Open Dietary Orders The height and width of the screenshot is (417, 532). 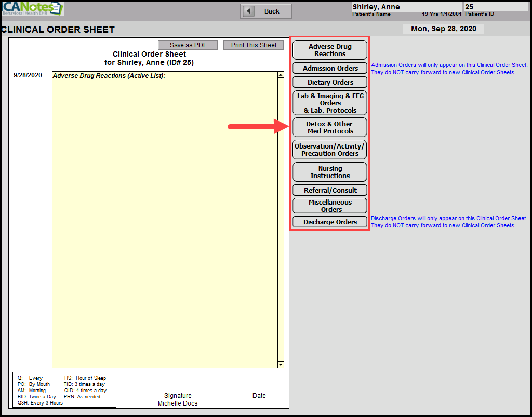coord(330,82)
